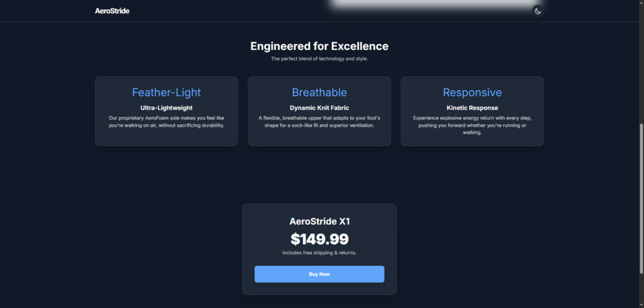Select the Breathable feature heading

(x=319, y=93)
